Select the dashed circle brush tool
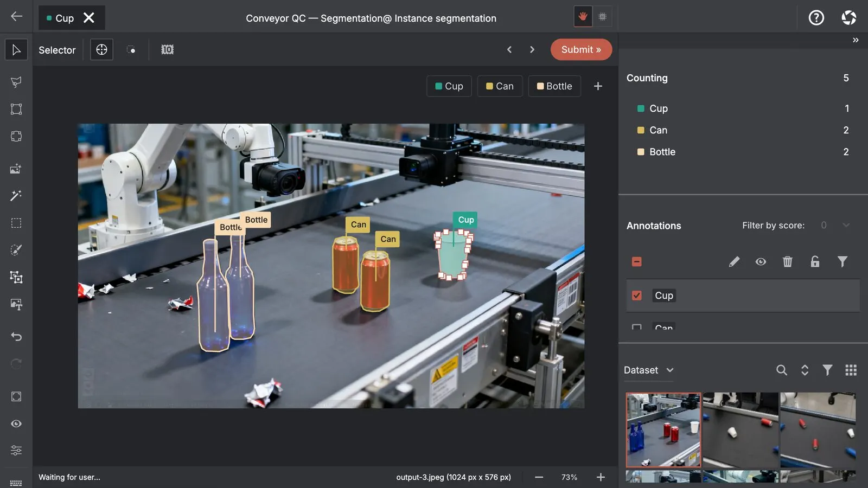The height and width of the screenshot is (488, 868). [x=16, y=250]
